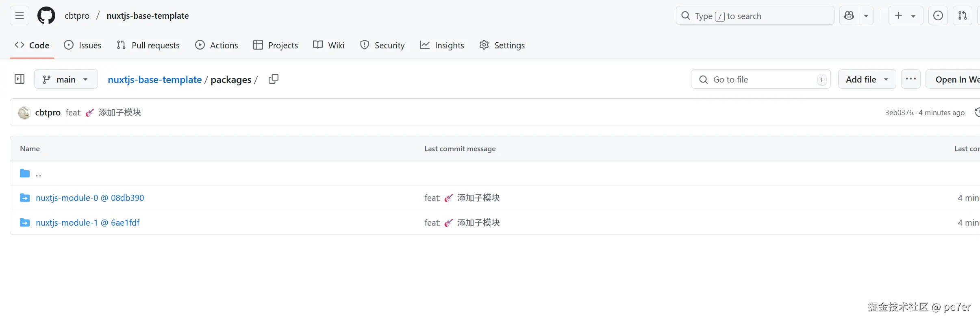
Task: Open the issues inbox icon in header
Action: [x=938, y=16]
